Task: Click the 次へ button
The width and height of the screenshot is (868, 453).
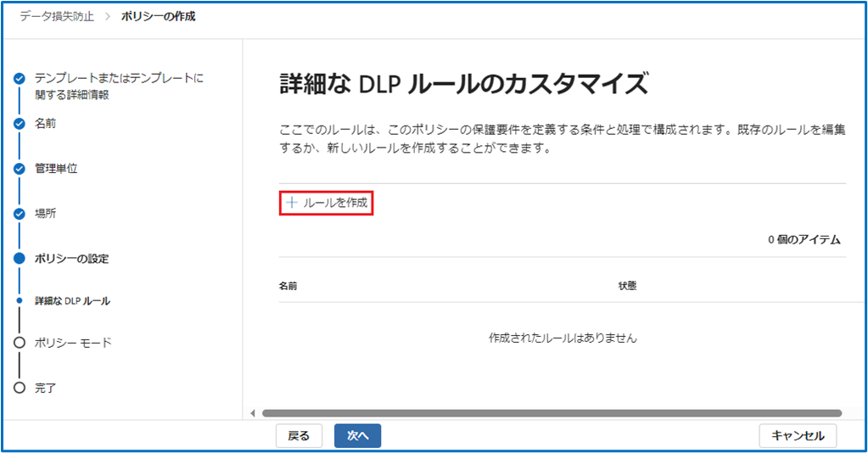Action: (357, 435)
